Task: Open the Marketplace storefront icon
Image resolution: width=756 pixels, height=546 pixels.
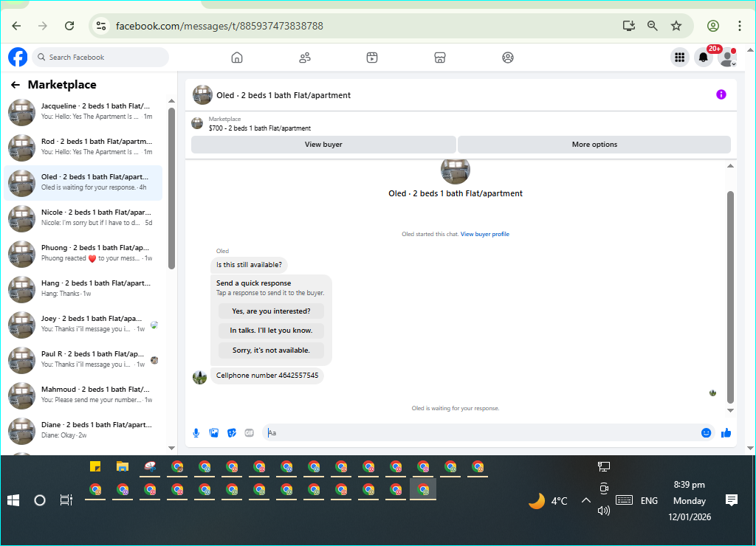Action: (440, 58)
